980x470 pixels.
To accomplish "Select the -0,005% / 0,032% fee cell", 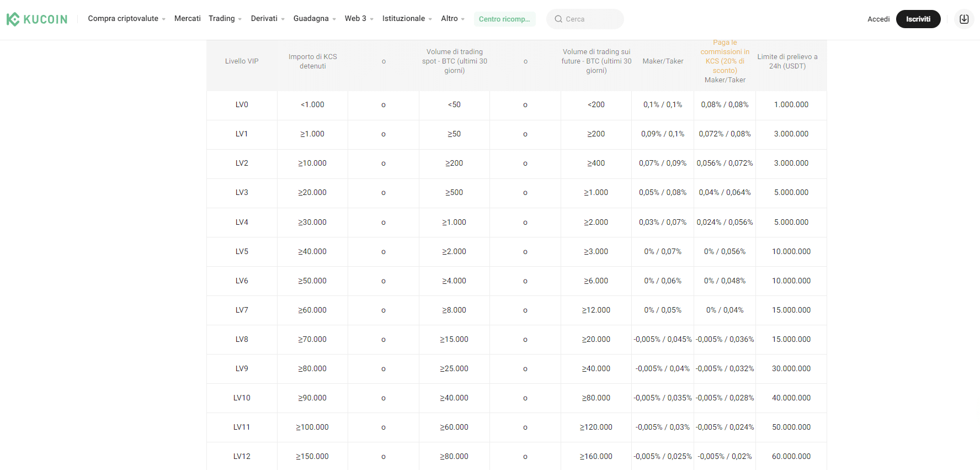I will click(x=725, y=369).
